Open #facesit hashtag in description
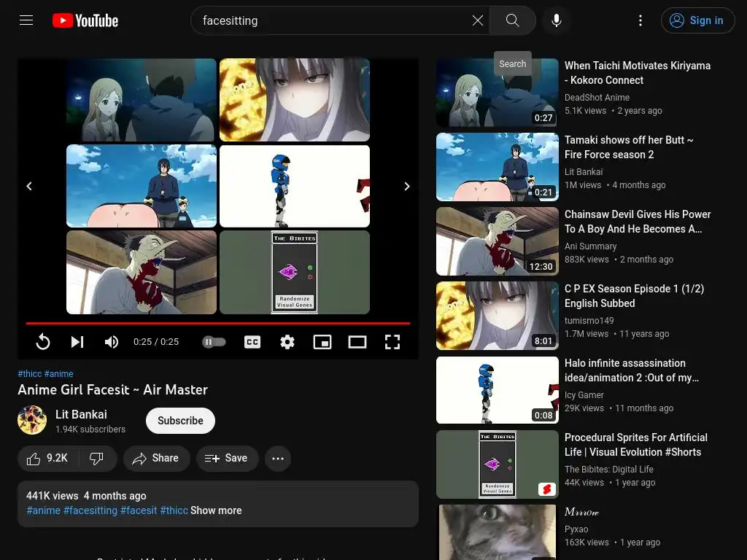The height and width of the screenshot is (560, 747). click(x=139, y=510)
